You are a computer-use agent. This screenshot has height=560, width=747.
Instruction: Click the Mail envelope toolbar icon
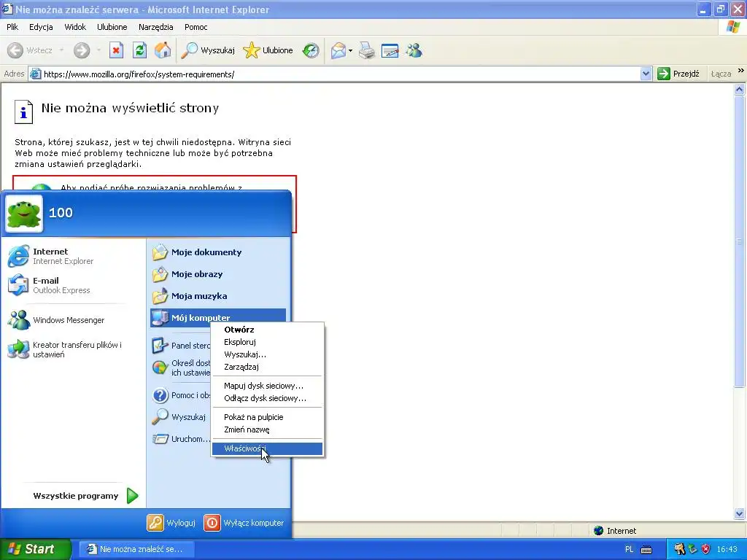point(338,50)
